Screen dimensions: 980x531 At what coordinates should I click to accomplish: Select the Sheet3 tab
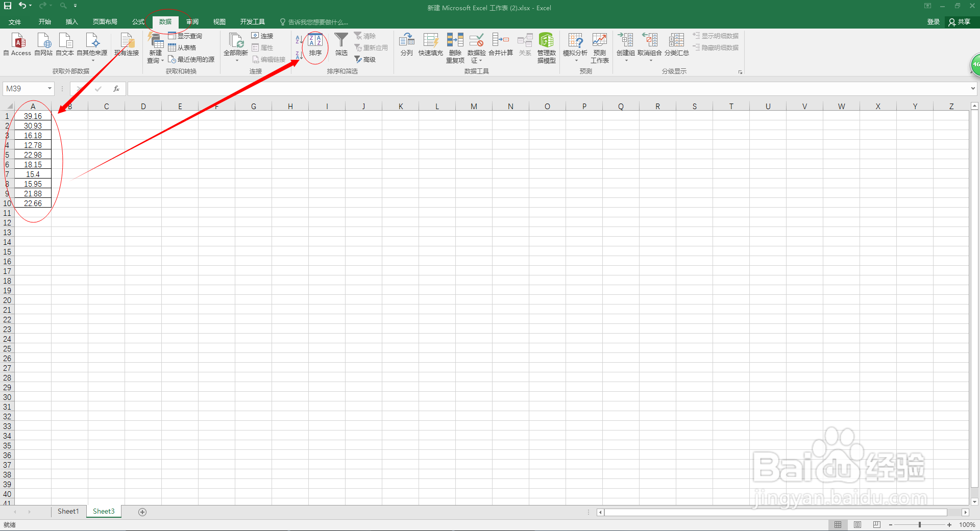104,512
